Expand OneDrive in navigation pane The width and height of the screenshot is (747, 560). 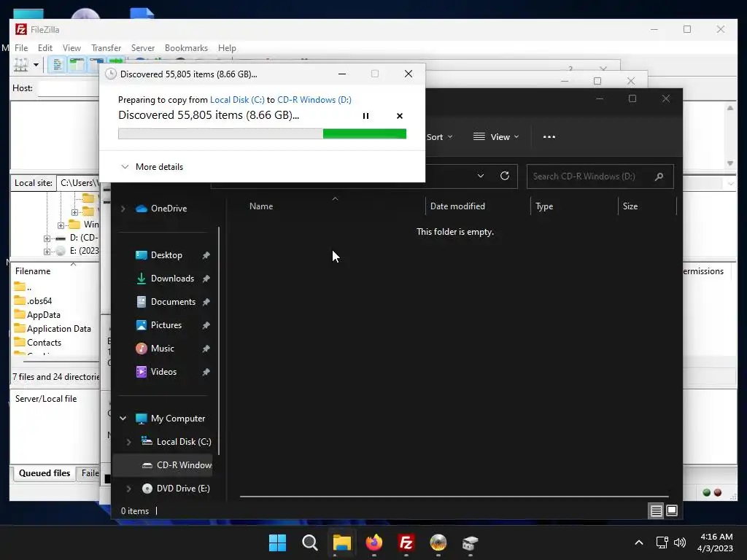[123, 209]
